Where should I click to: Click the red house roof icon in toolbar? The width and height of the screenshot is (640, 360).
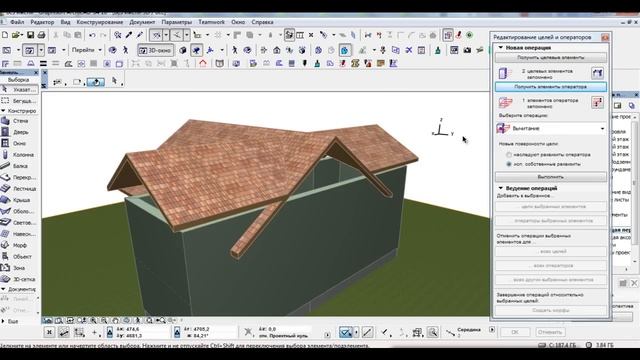(x=203, y=63)
